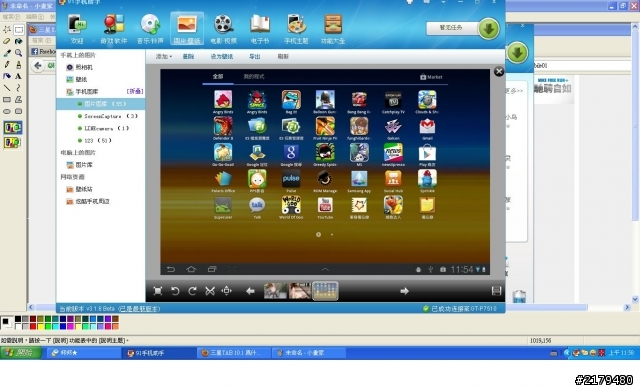Select the ScreenCapture (3) album

pyautogui.click(x=107, y=116)
